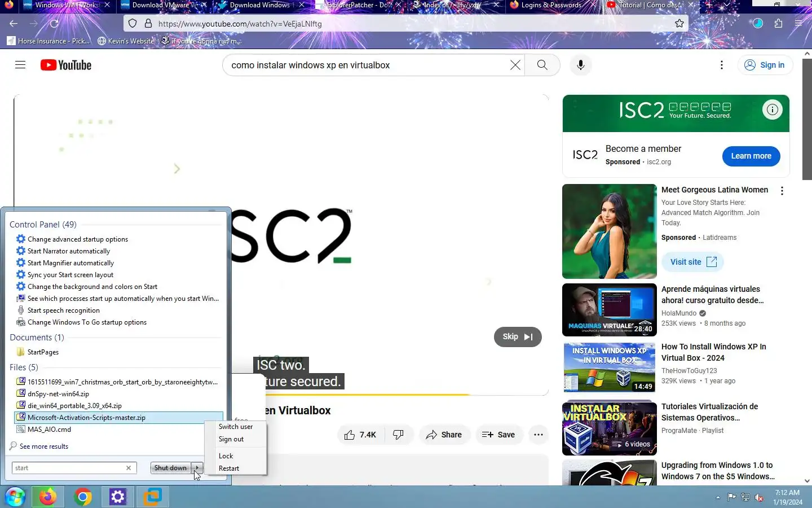Open How To Install Windows XP thumbnail
The width and height of the screenshot is (812, 508).
(610, 367)
